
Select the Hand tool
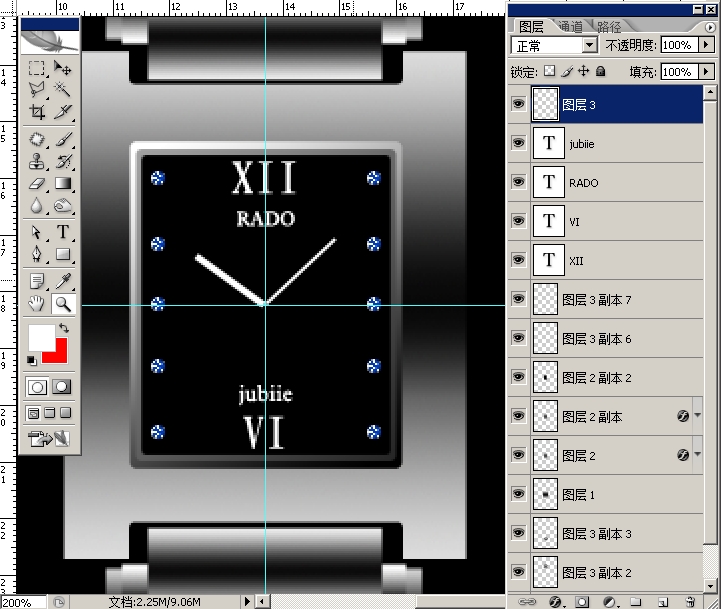37,304
